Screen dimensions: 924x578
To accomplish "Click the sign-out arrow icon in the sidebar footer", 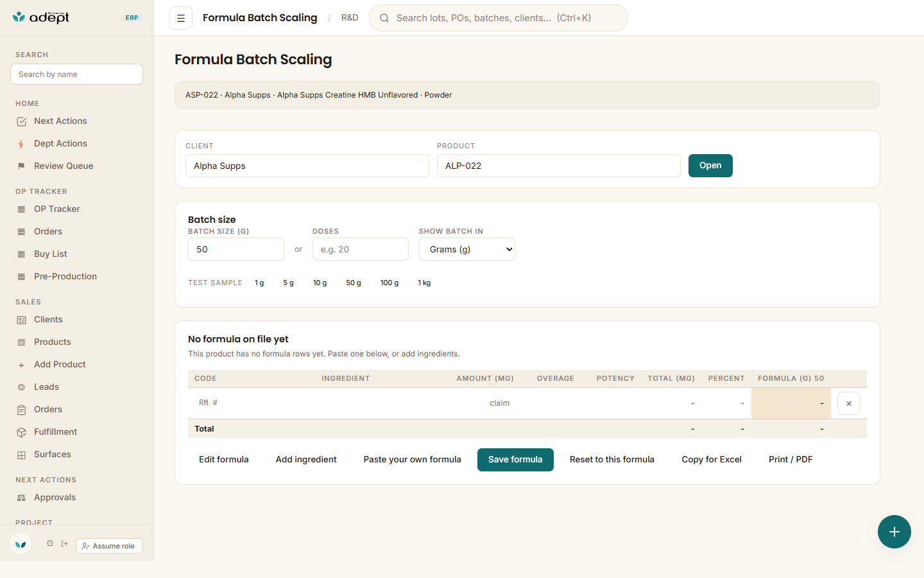I will click(65, 544).
